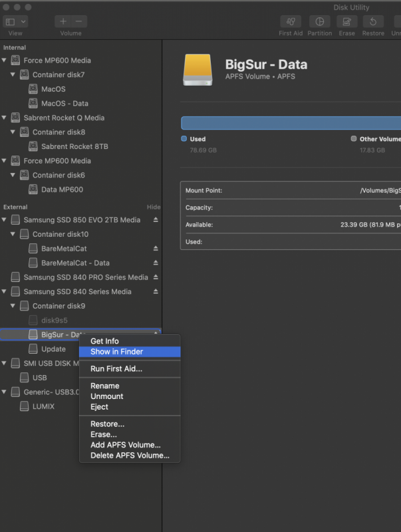Select the Sabrent Rocket 8TB volume

[x=74, y=146]
